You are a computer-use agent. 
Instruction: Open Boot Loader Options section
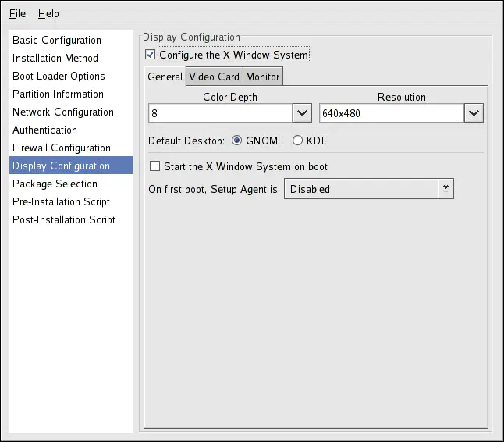click(x=59, y=76)
